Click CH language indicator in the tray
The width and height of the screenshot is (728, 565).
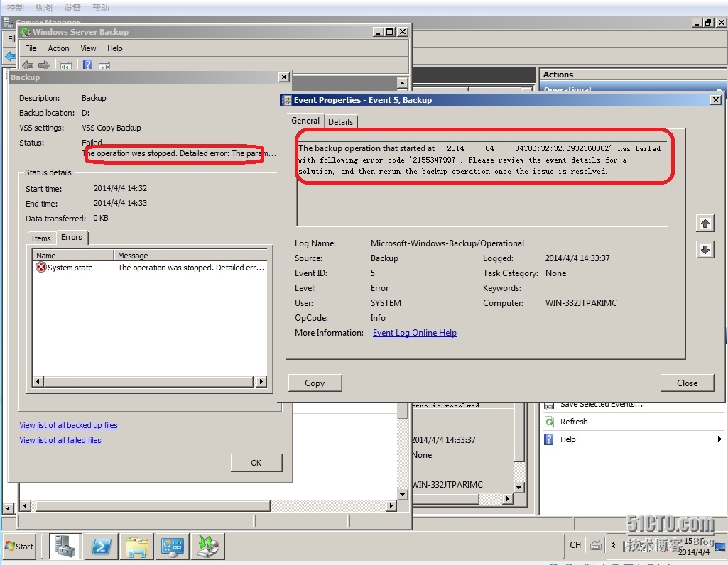[575, 545]
